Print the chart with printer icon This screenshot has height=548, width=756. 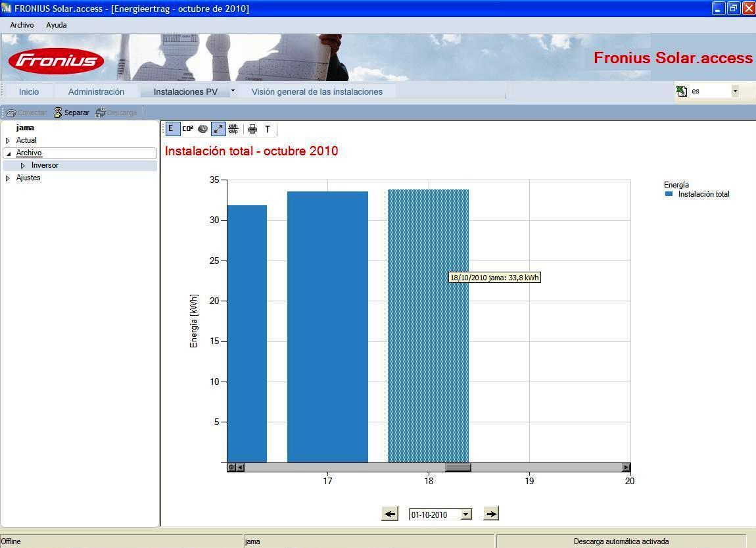point(252,129)
